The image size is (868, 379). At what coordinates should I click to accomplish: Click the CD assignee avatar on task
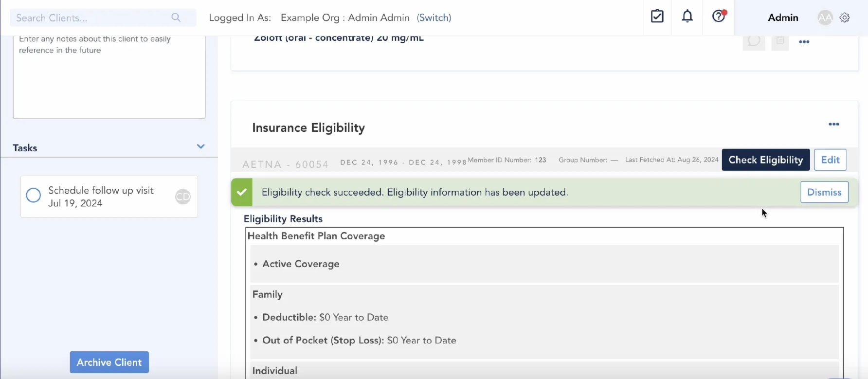(x=183, y=197)
